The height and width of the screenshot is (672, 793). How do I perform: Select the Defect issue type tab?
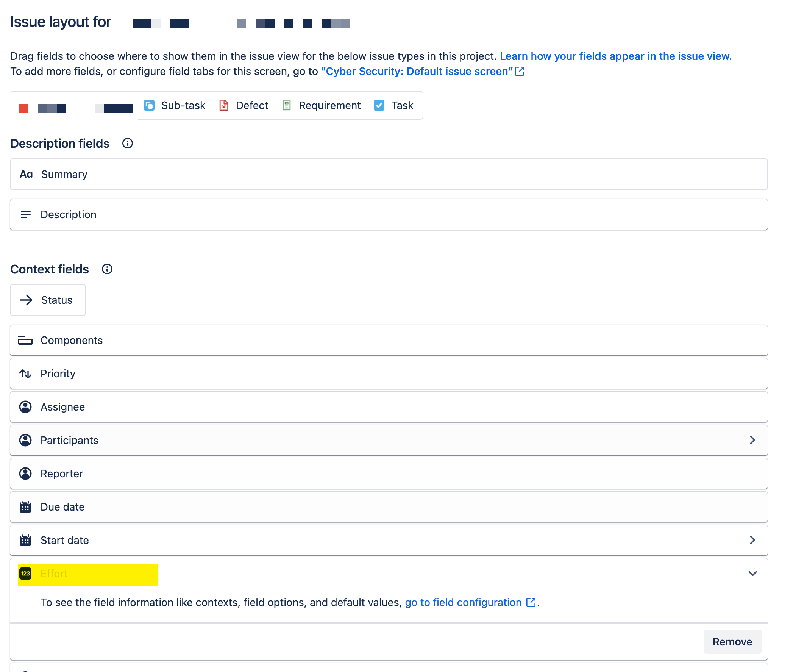tap(244, 105)
